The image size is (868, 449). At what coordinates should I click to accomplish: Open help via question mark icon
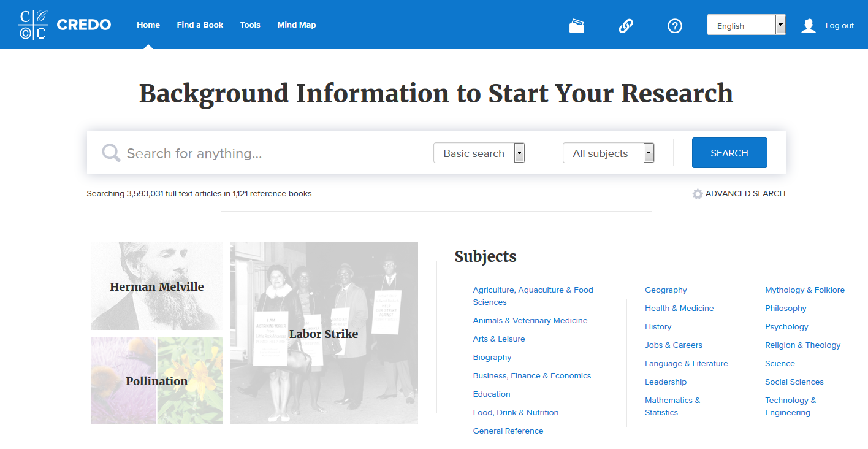(674, 26)
